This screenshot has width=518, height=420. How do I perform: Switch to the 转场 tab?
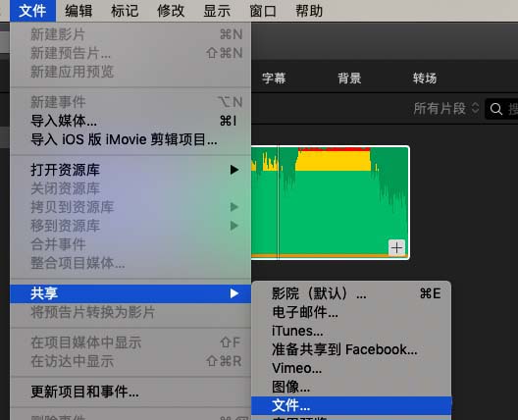425,79
